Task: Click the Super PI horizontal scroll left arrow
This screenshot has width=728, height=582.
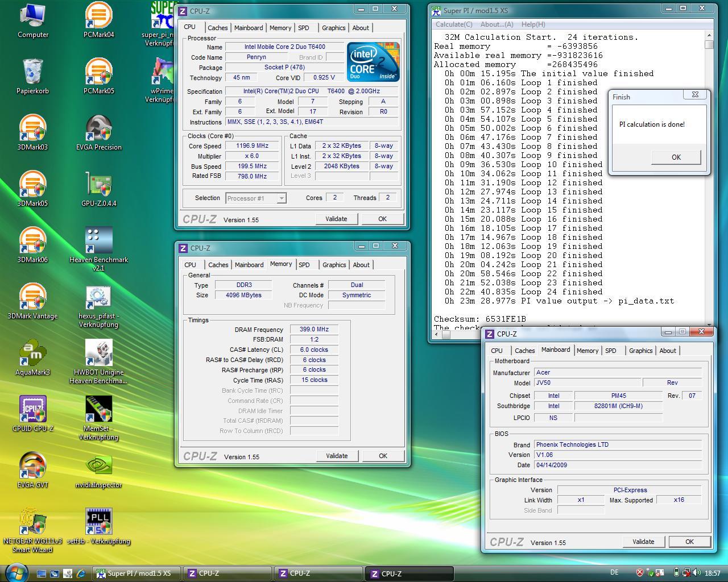Action: coord(436,334)
